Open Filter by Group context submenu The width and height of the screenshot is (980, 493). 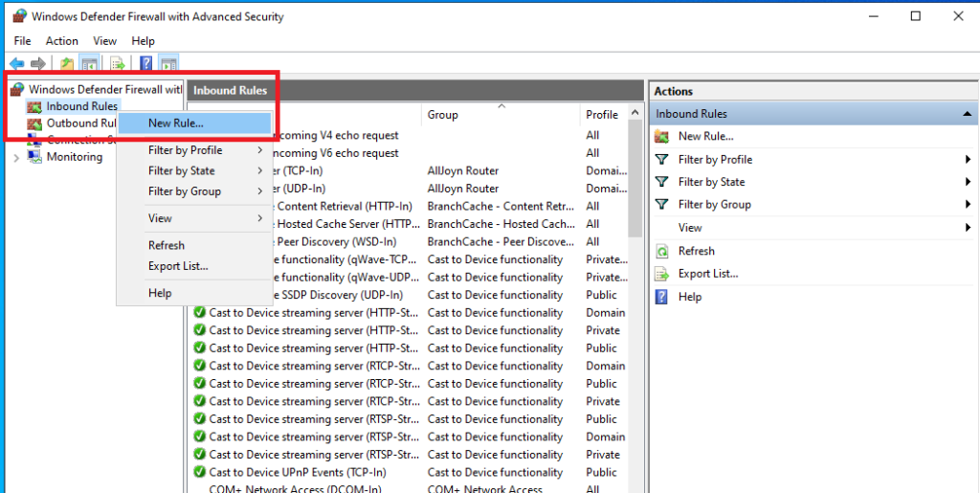193,191
